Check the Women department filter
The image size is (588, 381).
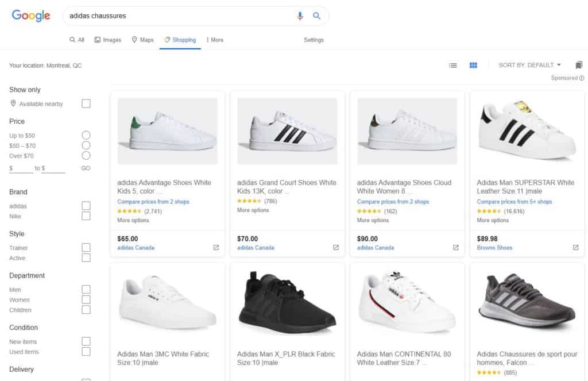click(86, 299)
